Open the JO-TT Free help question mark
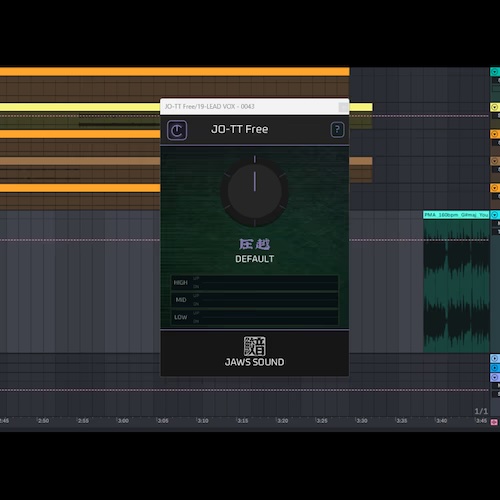 (x=337, y=129)
